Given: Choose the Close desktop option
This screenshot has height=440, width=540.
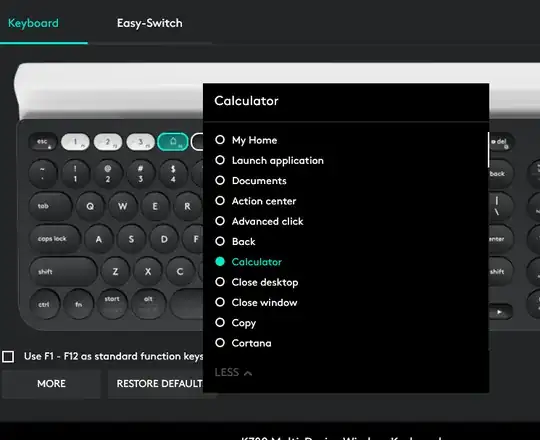Looking at the screenshot, I should pyautogui.click(x=257, y=282).
